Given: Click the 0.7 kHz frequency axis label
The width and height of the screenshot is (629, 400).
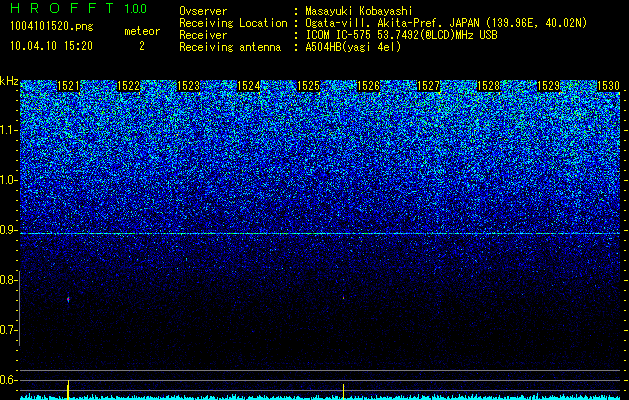Looking at the screenshot, I should [8, 331].
